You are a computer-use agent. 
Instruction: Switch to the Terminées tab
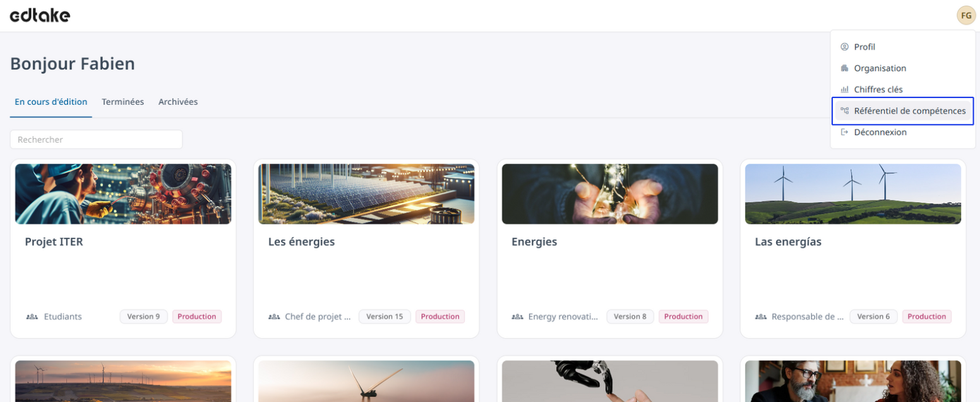point(122,102)
